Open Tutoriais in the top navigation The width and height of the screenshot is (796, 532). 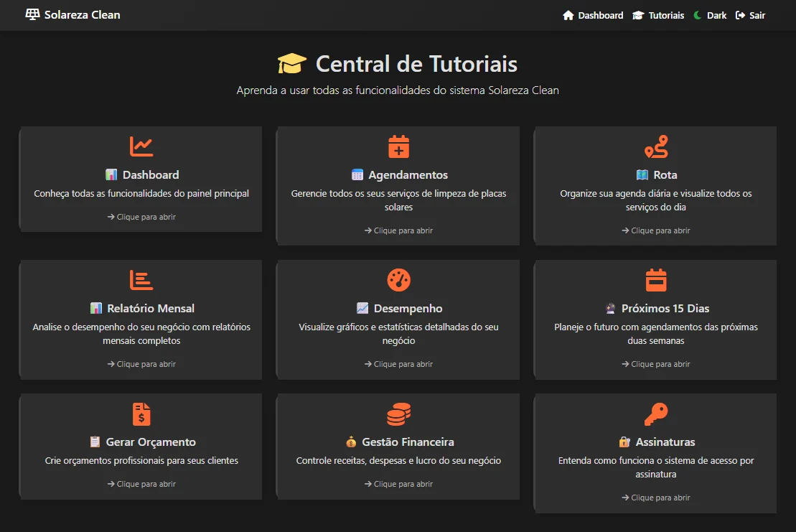click(x=658, y=15)
